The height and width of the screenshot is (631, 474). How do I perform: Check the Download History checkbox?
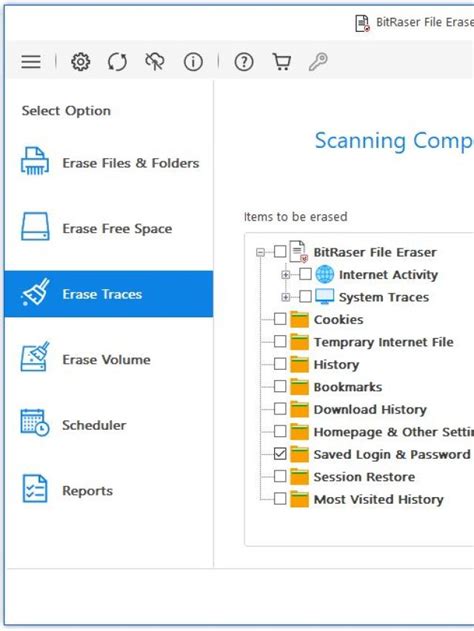[x=280, y=409]
